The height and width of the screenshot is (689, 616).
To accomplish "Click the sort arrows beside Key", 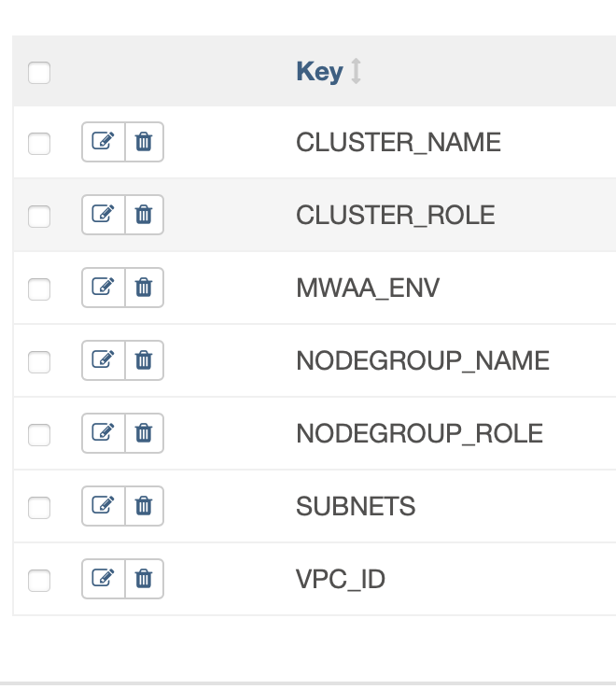I will coord(357,71).
